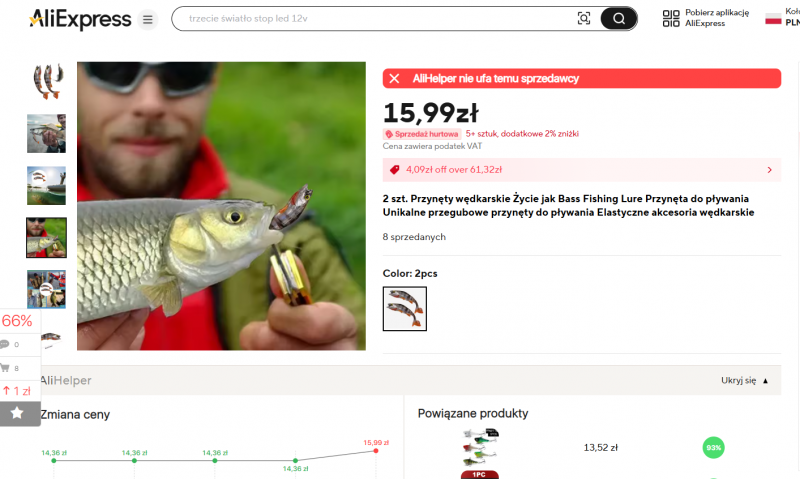800x479 pixels.
Task: Select the third water scene thumbnail
Action: [46, 186]
